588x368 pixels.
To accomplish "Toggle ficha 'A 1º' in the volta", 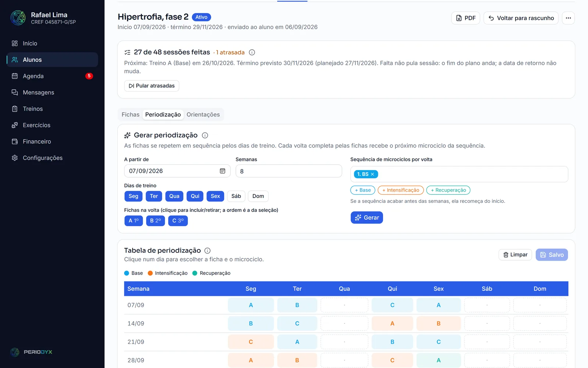I will coord(133,221).
